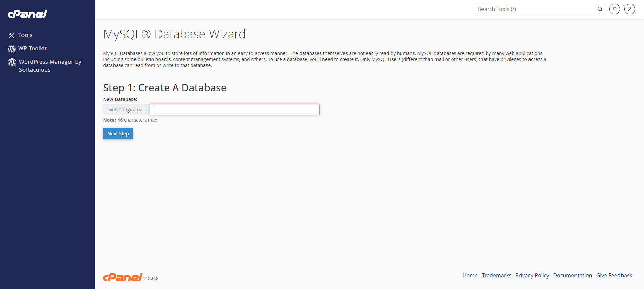644x289 pixels.
Task: Open WordPress Manager by Softaculous
Action: coord(50,66)
